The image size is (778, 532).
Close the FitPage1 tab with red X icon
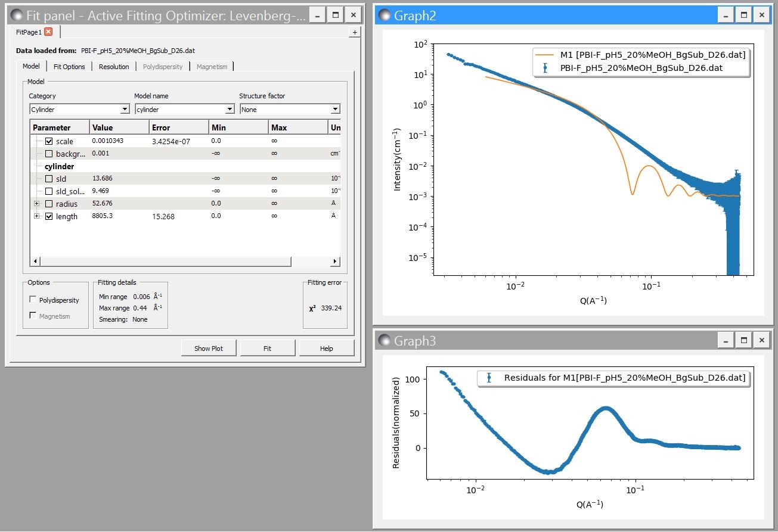[48, 32]
